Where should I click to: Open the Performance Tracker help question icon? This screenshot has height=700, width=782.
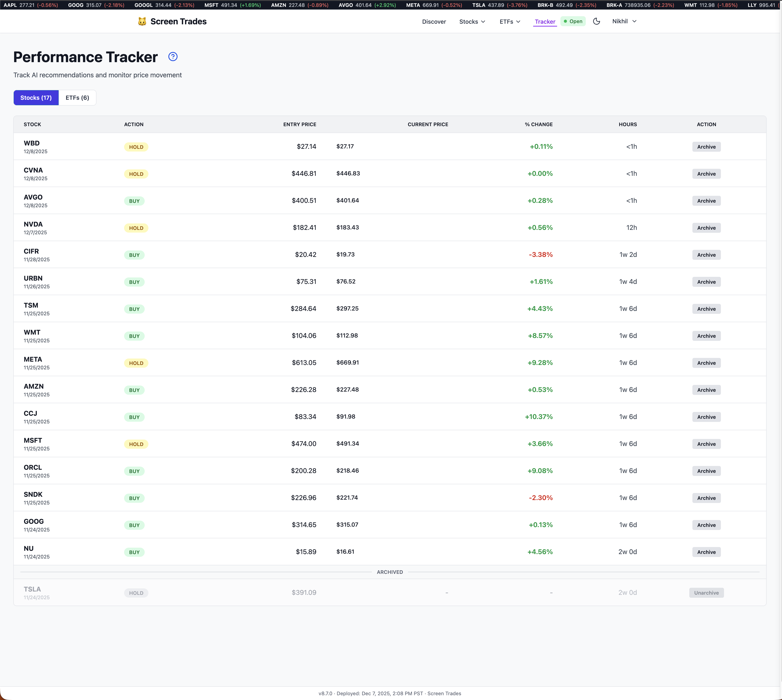(173, 57)
